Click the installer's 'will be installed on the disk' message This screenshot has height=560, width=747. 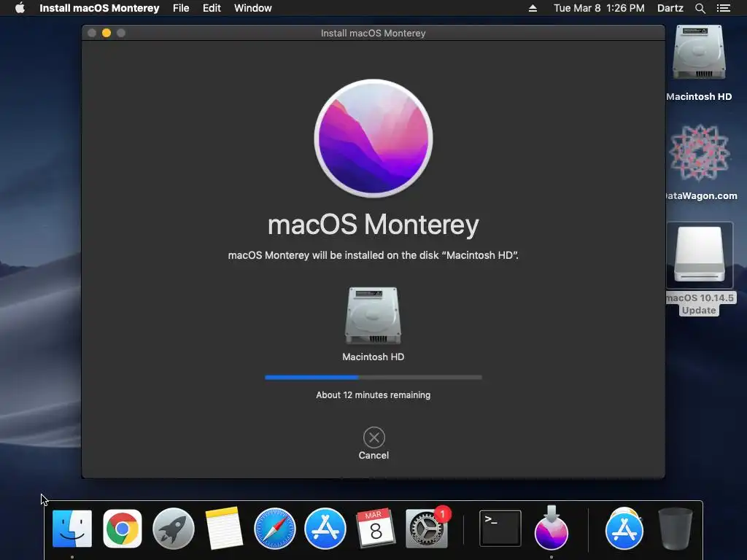(373, 255)
